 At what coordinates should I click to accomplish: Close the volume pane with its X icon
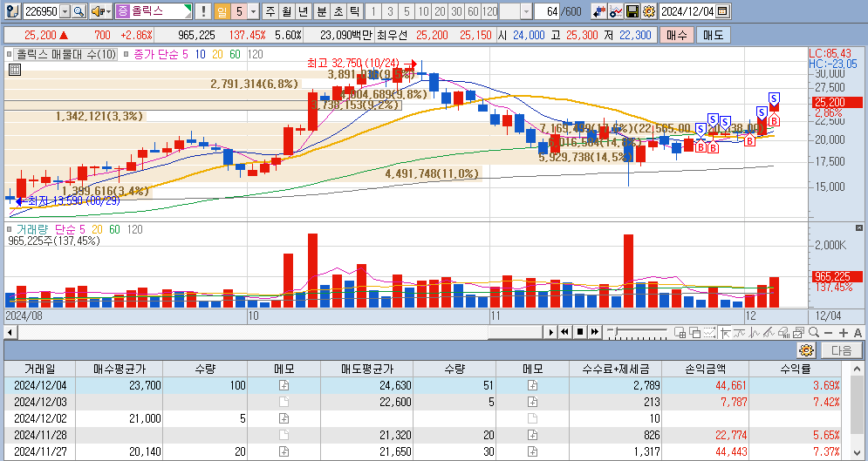(x=859, y=227)
